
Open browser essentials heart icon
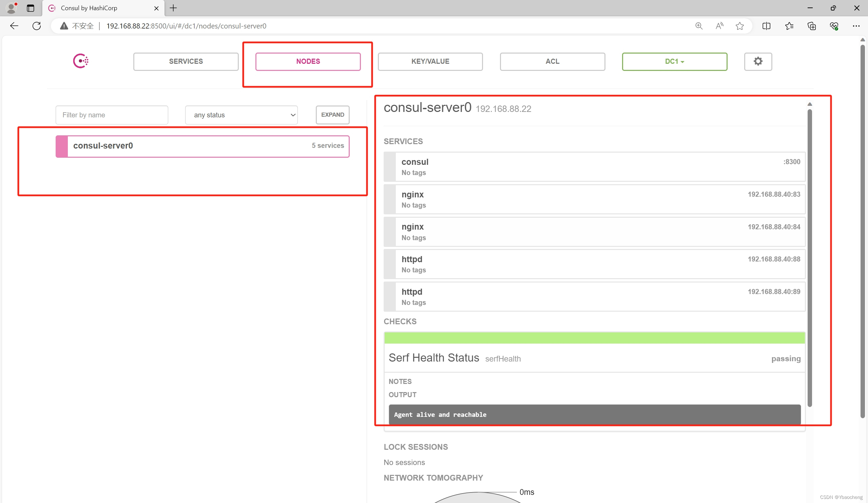point(834,26)
